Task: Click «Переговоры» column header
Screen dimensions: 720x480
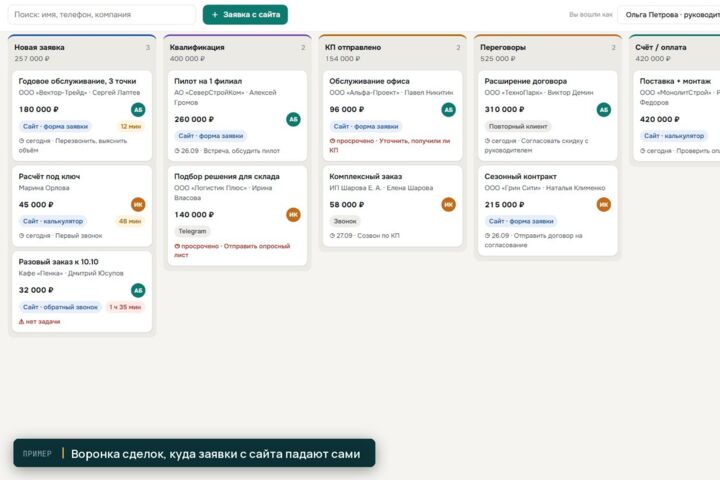Action: click(x=503, y=47)
